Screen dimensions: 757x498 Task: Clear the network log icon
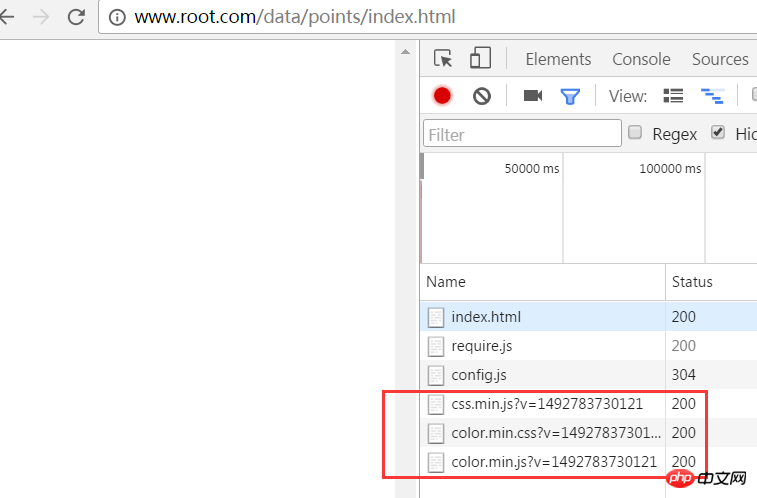click(482, 96)
